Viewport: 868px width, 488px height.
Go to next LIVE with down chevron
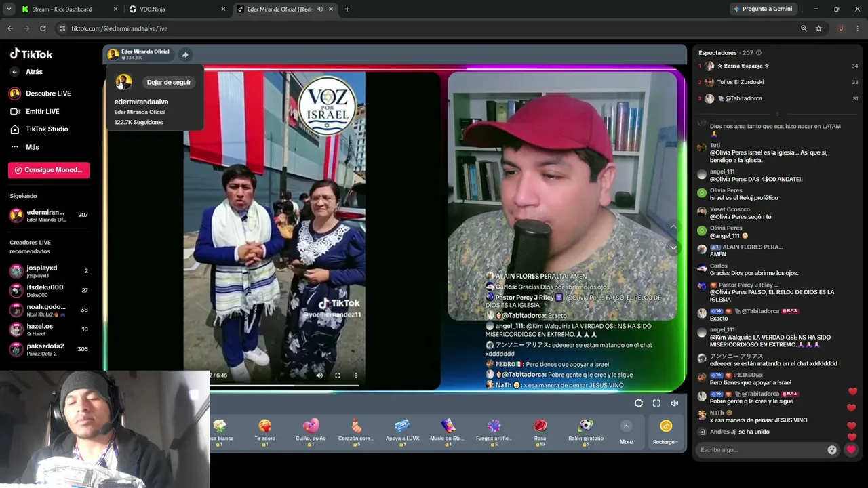click(673, 248)
